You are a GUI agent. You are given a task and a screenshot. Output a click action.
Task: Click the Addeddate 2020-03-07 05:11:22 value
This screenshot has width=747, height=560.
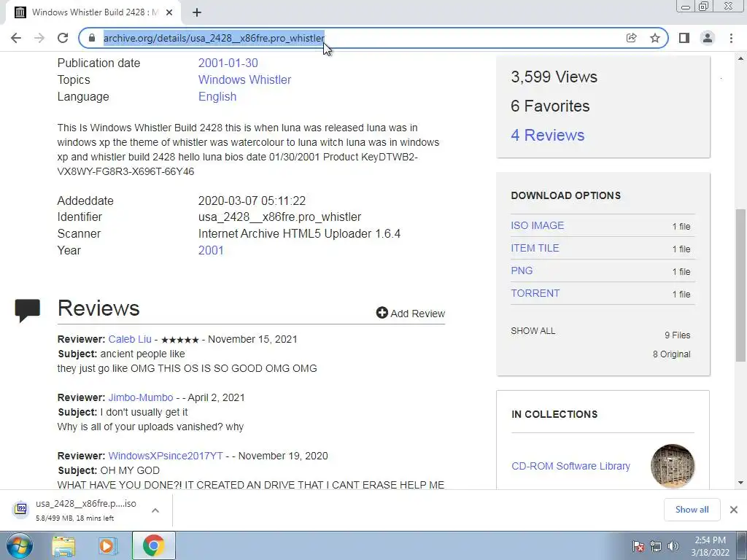pos(252,201)
